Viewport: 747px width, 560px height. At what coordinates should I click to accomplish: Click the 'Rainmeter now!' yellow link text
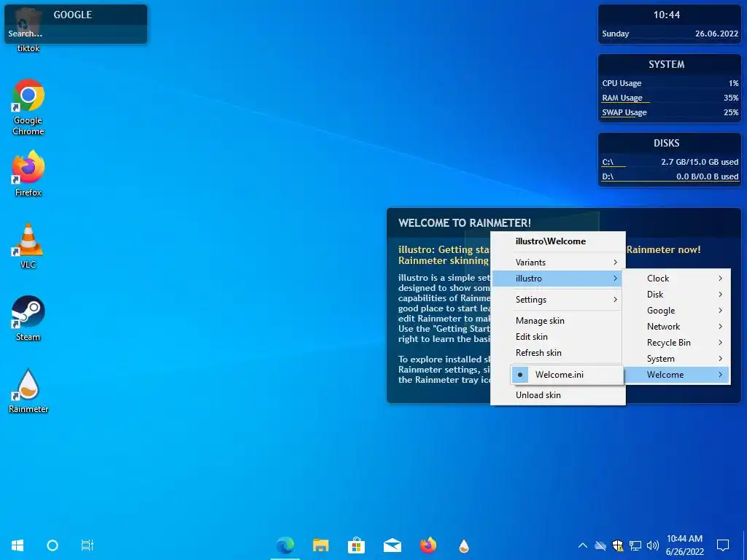(x=664, y=249)
